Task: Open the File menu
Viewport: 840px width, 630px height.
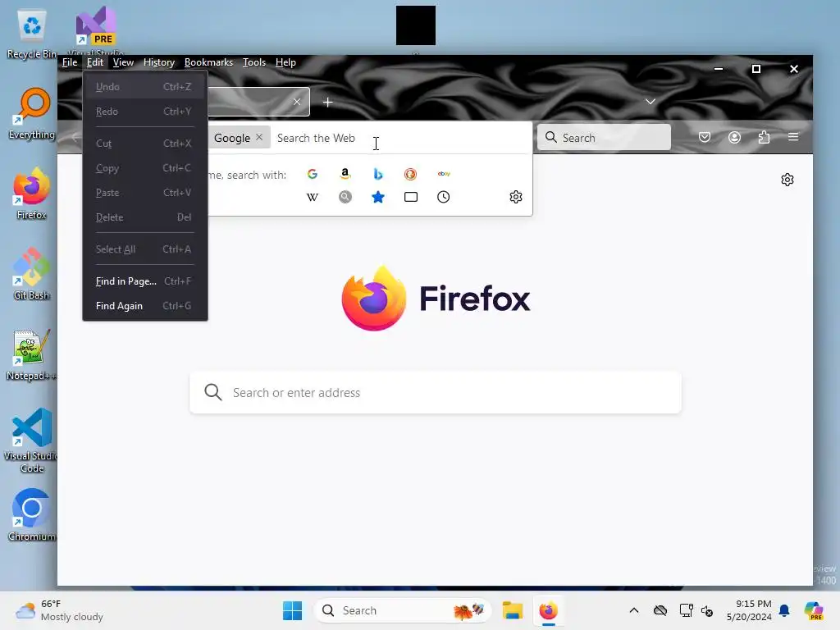Action: (70, 62)
